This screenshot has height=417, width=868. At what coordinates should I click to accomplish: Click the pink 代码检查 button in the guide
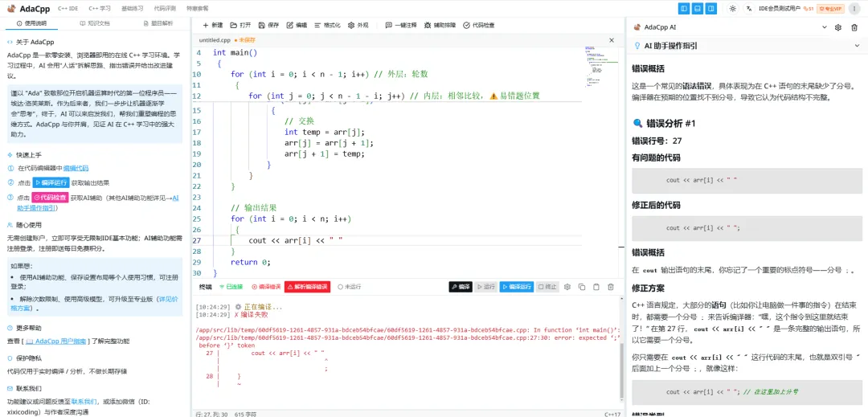point(49,197)
